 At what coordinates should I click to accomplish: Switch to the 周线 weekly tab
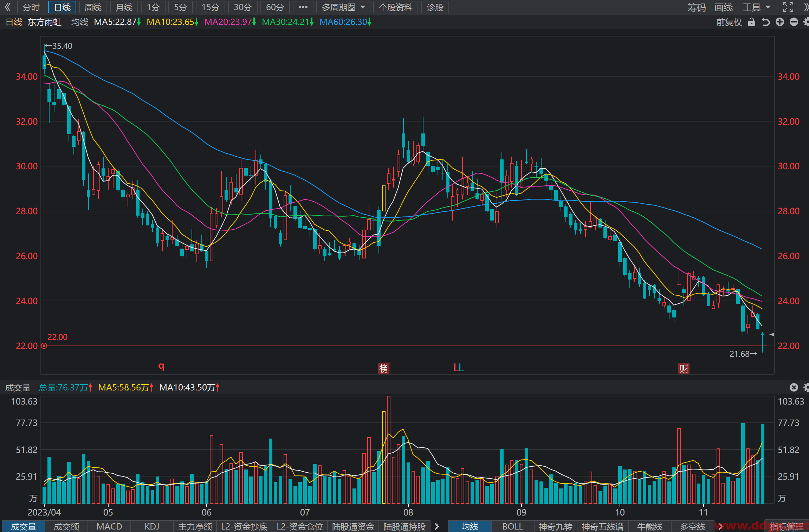coord(93,7)
